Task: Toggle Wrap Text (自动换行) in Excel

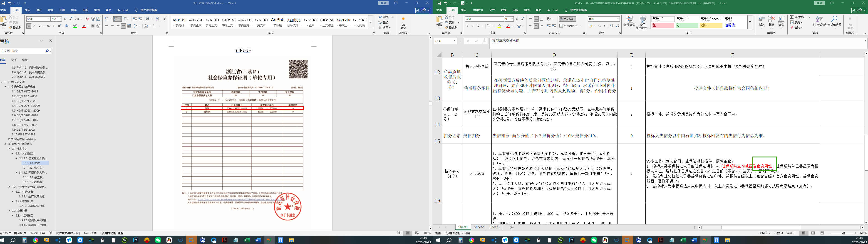Action: tap(567, 19)
